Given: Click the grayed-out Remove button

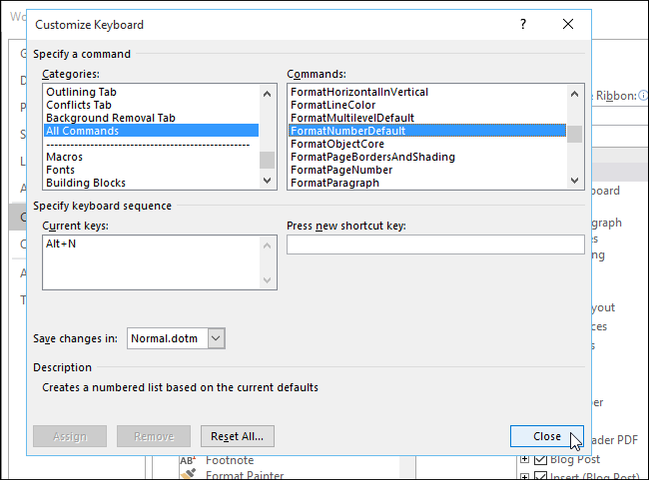Looking at the screenshot, I should [x=154, y=436].
